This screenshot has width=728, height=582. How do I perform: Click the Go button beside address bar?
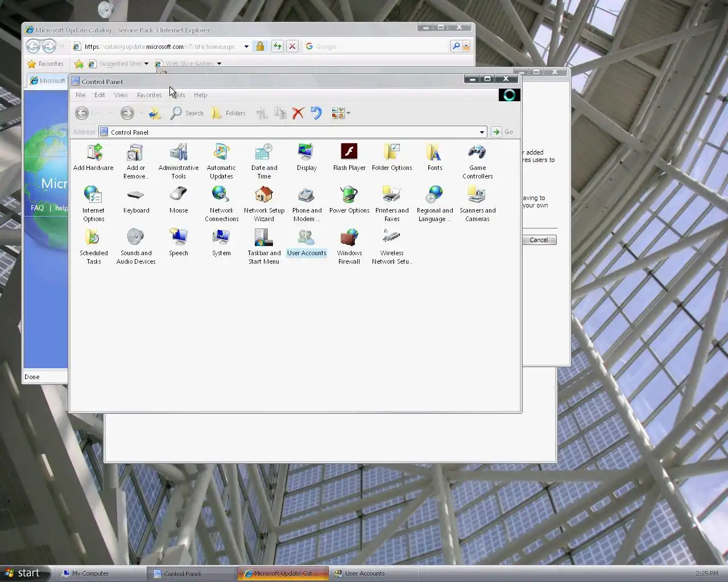(503, 132)
